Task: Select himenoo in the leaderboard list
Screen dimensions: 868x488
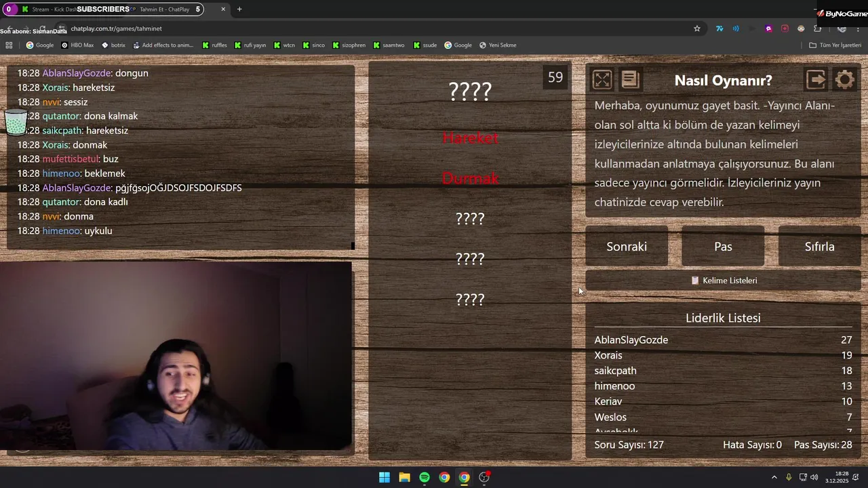Action: tap(614, 386)
